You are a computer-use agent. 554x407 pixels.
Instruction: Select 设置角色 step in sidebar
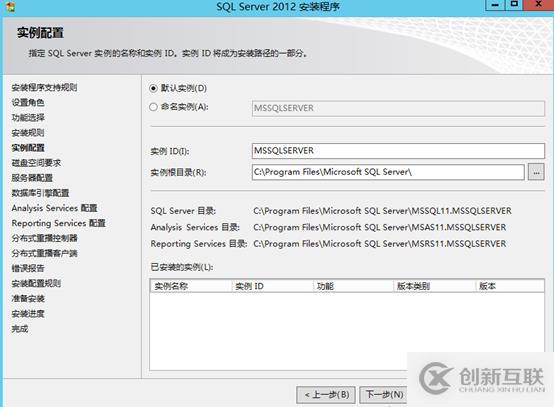28,102
